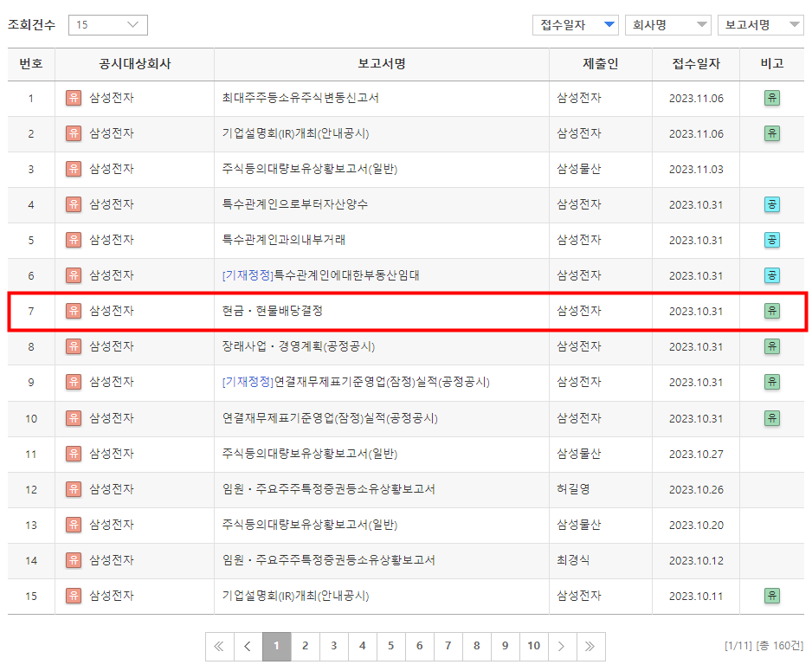Click the 제출인 column header
The height and width of the screenshot is (671, 812).
(601, 64)
